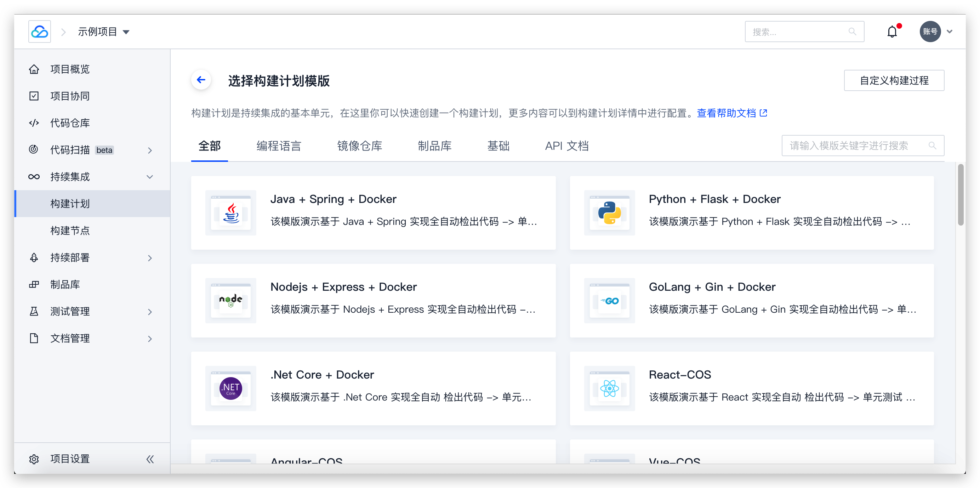
Task: Switch to the 编程语言 tab
Action: (279, 146)
